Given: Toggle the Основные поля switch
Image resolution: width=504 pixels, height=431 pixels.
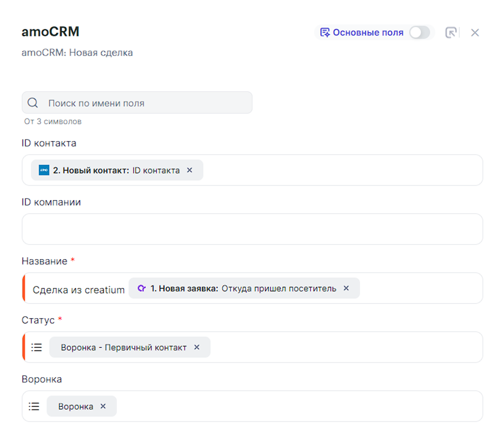Looking at the screenshot, I should pos(419,32).
